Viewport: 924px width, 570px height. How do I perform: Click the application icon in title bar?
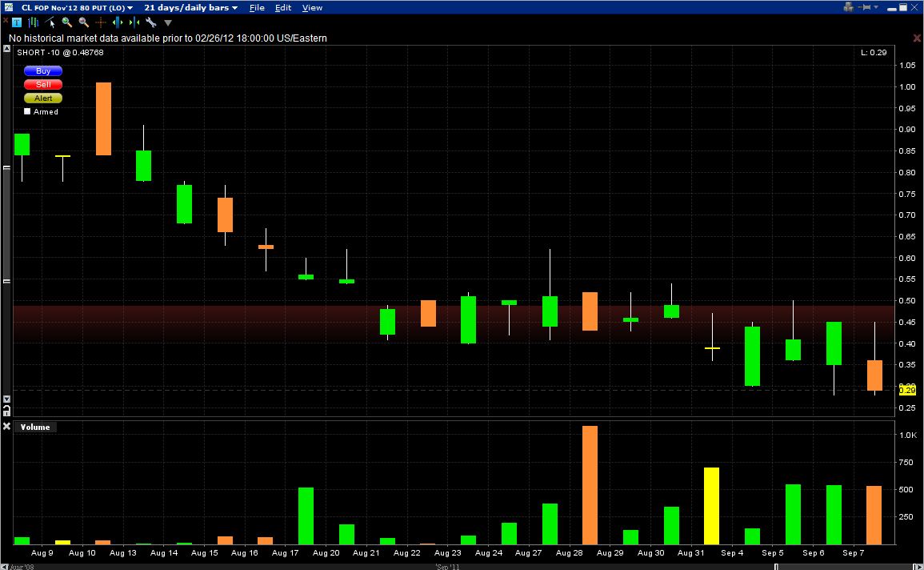pyautogui.click(x=9, y=7)
